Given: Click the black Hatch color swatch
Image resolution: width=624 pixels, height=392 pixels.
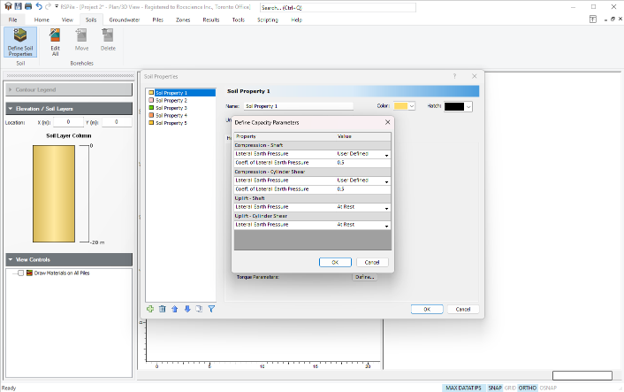Looking at the screenshot, I should 454,107.
